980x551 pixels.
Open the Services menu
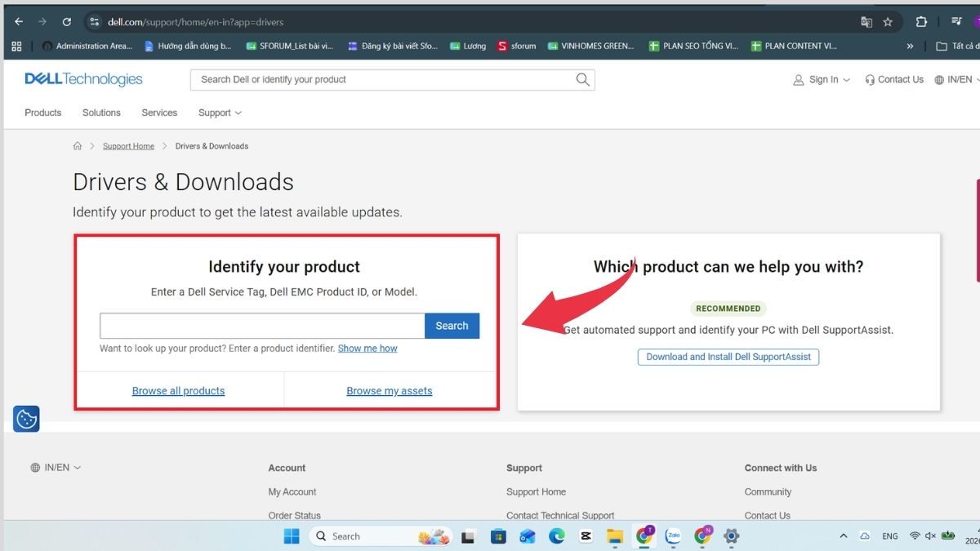[159, 113]
